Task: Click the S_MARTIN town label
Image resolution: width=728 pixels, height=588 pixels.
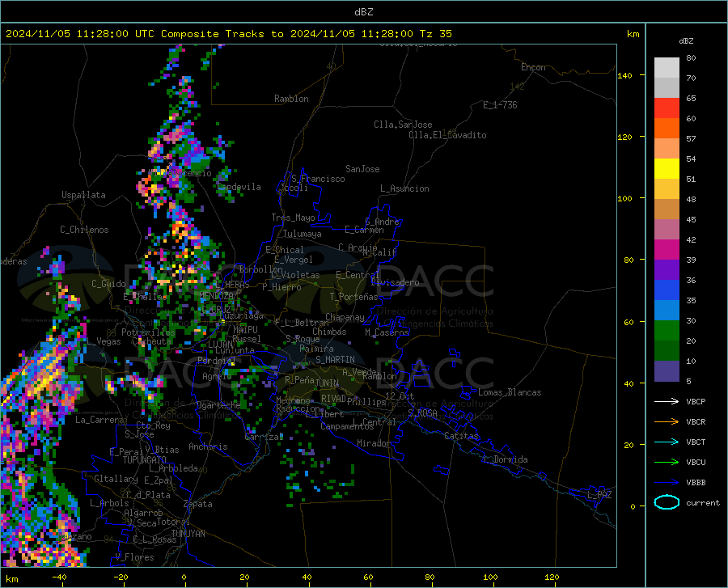Action: click(335, 360)
